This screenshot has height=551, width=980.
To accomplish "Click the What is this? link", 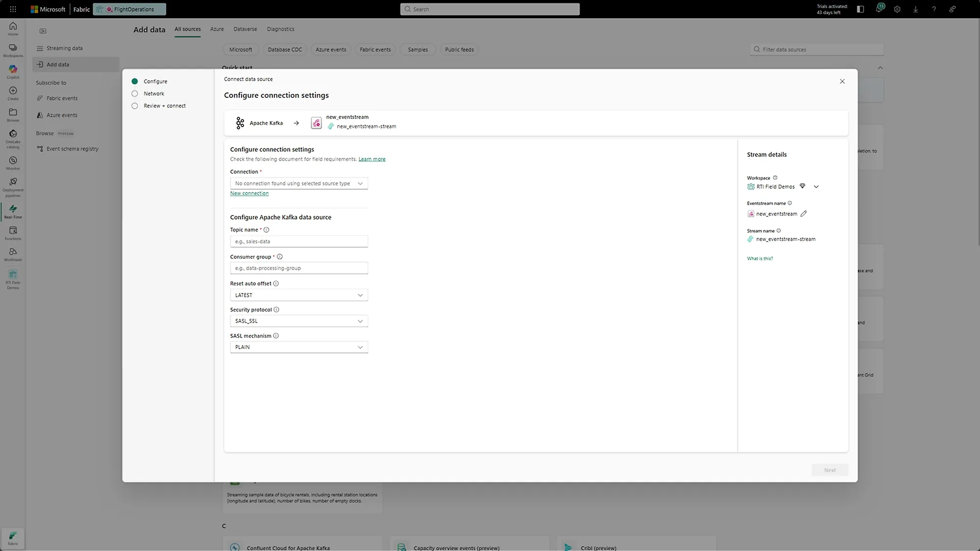I will tap(759, 259).
